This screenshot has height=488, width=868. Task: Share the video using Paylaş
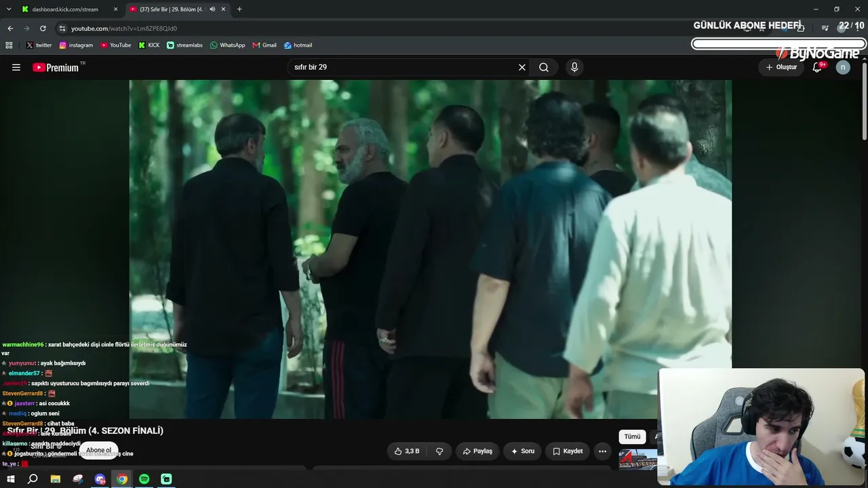[477, 451]
